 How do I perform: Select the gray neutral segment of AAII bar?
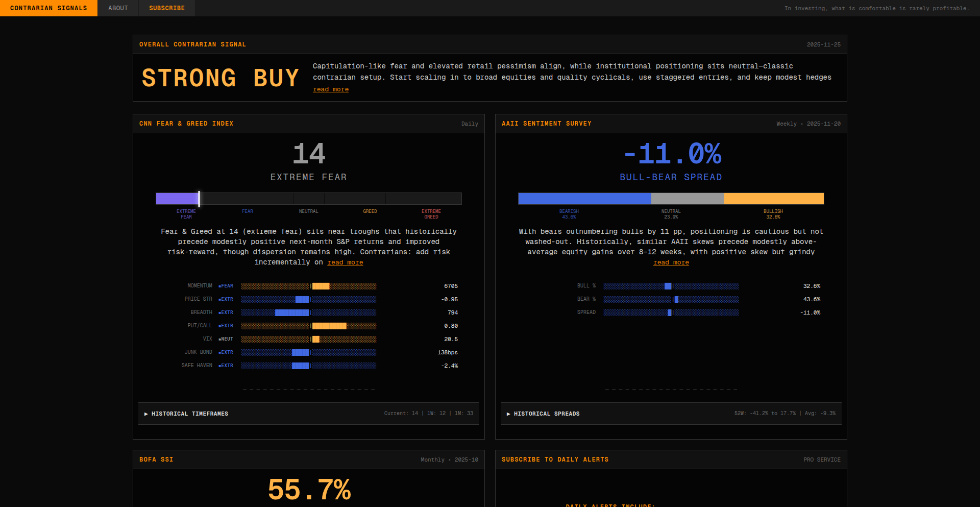pyautogui.click(x=688, y=199)
